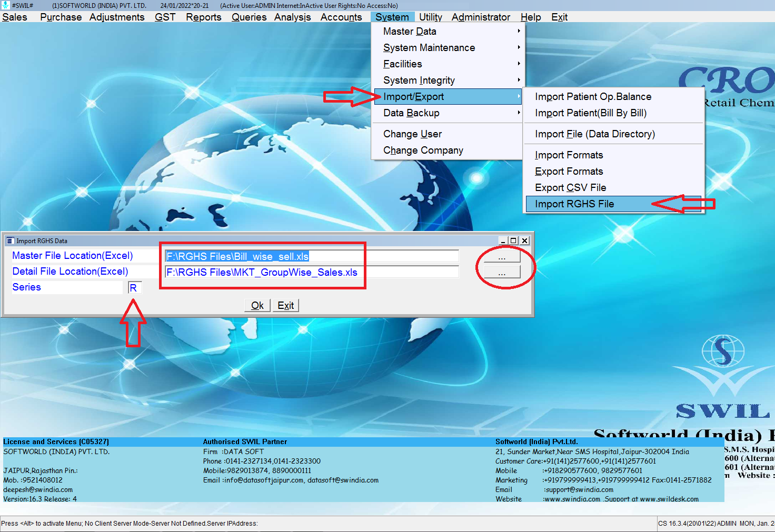Expand the Data Backup submenu
The image size is (775, 532).
click(448, 113)
